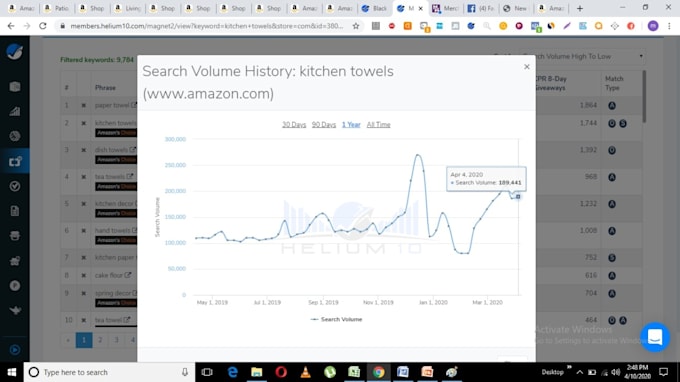680x382 pixels.
Task: Switch to the Patio browser tab
Action: click(x=56, y=8)
